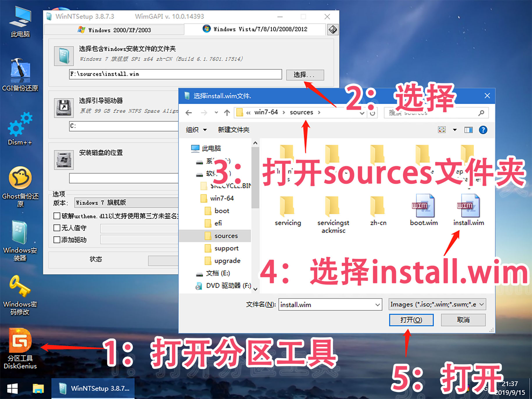Click the boot drive C: field
The image size is (532, 399).
(x=124, y=126)
